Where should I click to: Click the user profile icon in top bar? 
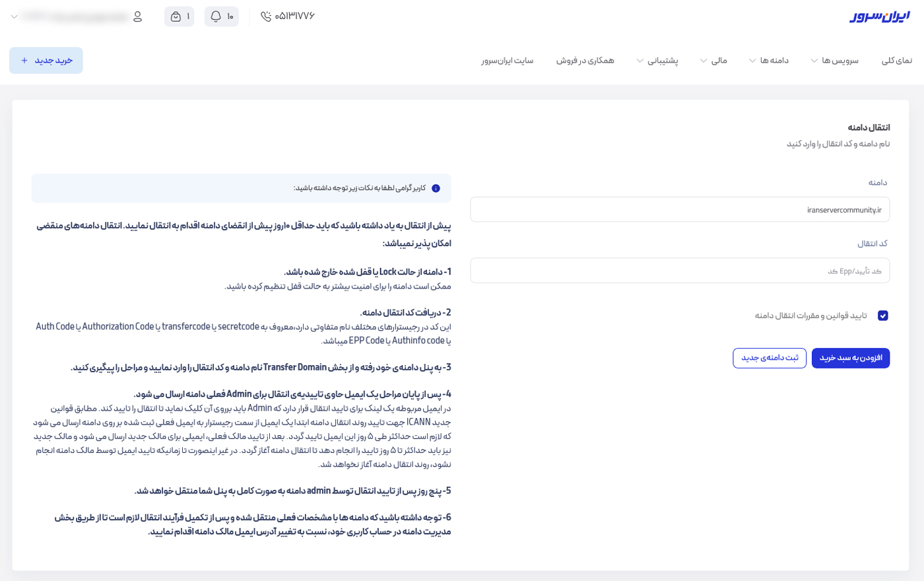137,17
